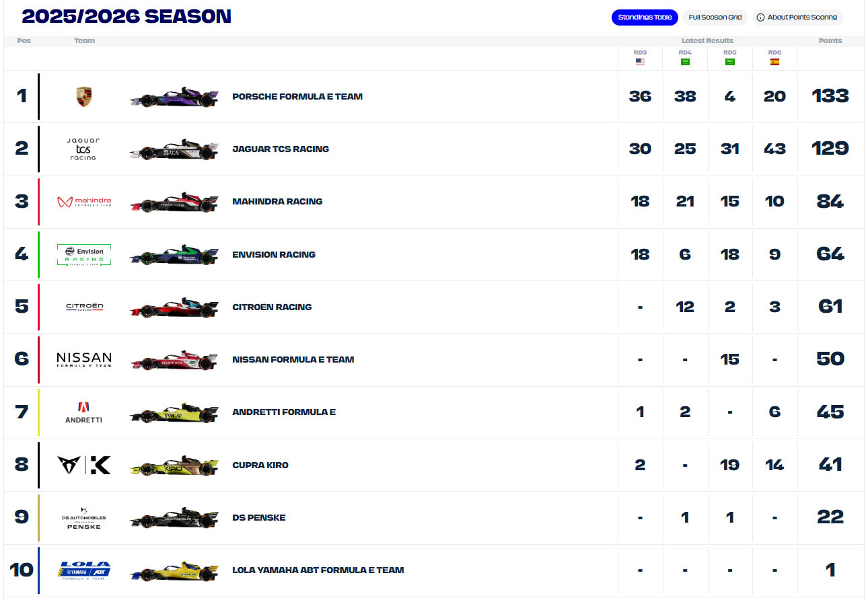Click the Team column header
Viewport: 868px width, 600px height.
click(x=84, y=41)
